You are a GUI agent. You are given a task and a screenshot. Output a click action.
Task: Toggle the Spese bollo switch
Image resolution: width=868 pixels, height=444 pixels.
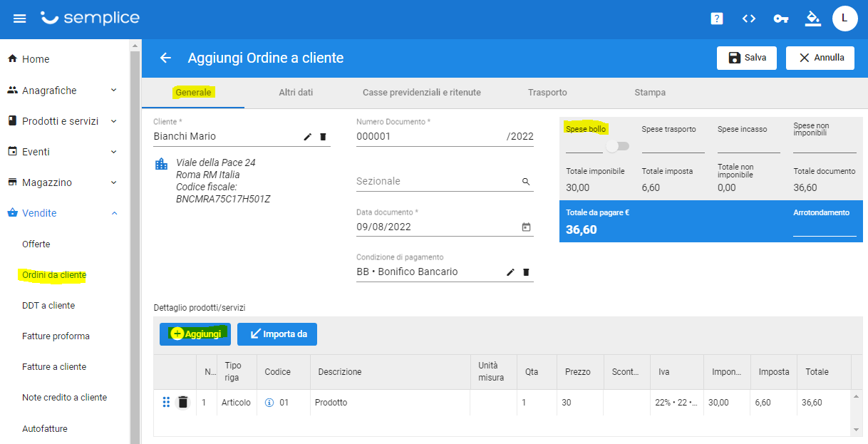pyautogui.click(x=618, y=146)
